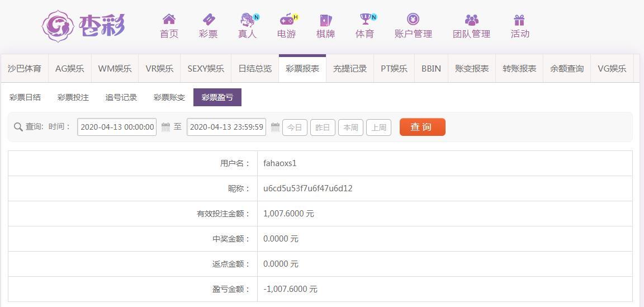Click the username value fahaoxs1
Screen dimensions: 644x307
280,163
